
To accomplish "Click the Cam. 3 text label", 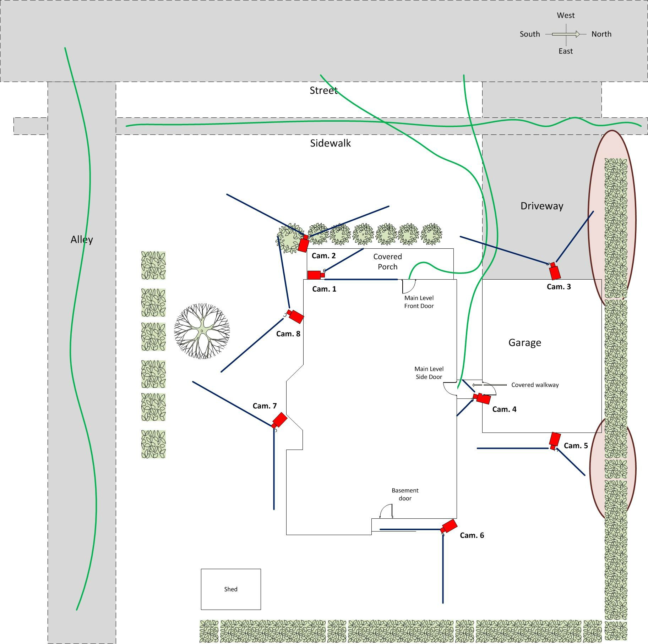I will [x=559, y=287].
